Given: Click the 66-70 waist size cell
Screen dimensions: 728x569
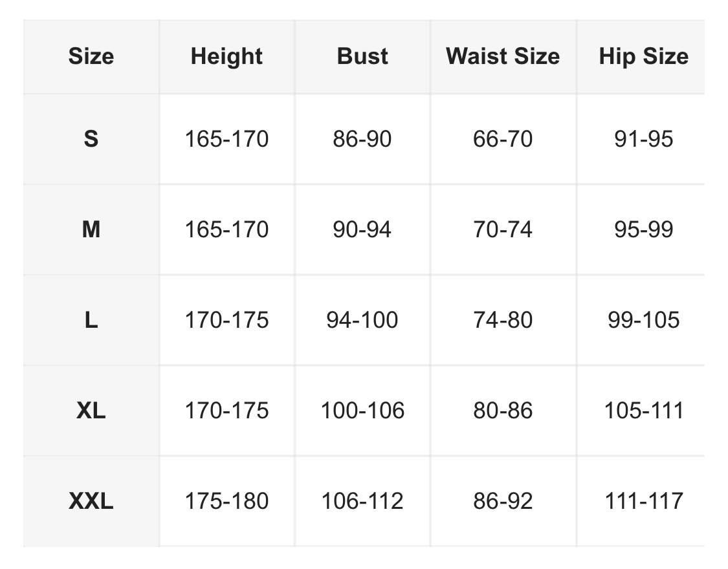Looking at the screenshot, I should click(503, 139).
